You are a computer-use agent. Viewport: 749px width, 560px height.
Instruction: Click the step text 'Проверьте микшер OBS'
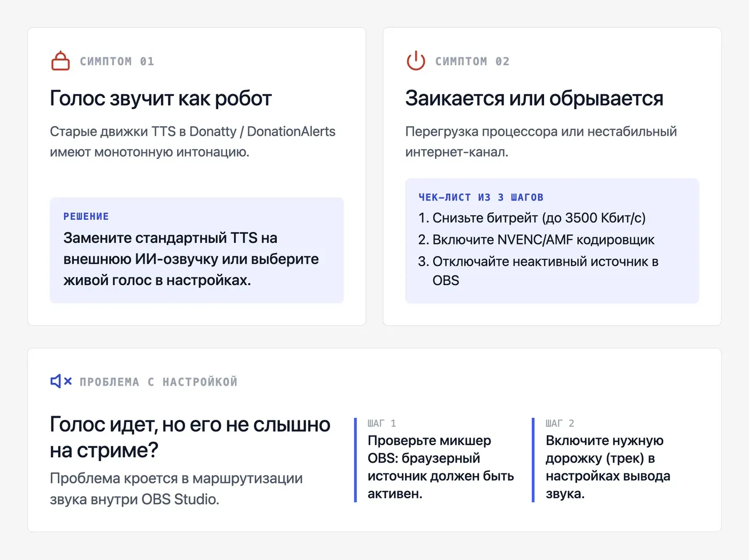pyautogui.click(x=441, y=467)
